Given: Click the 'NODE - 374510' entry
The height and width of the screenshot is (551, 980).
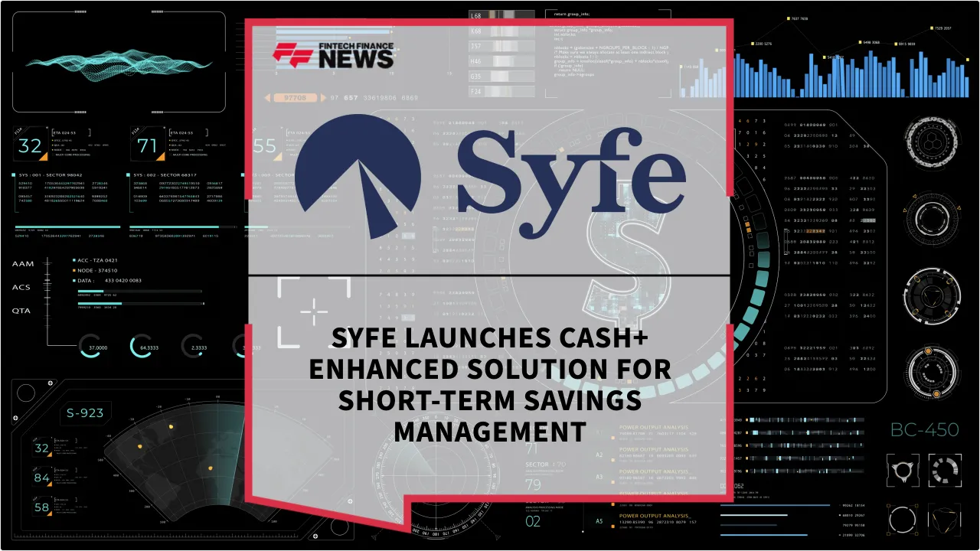Looking at the screenshot, I should [95, 270].
